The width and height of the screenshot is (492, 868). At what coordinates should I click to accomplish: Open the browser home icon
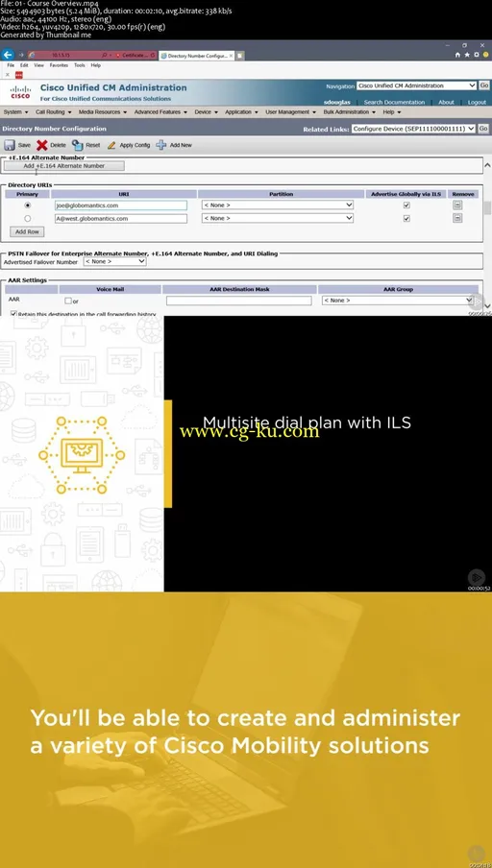pos(457,55)
